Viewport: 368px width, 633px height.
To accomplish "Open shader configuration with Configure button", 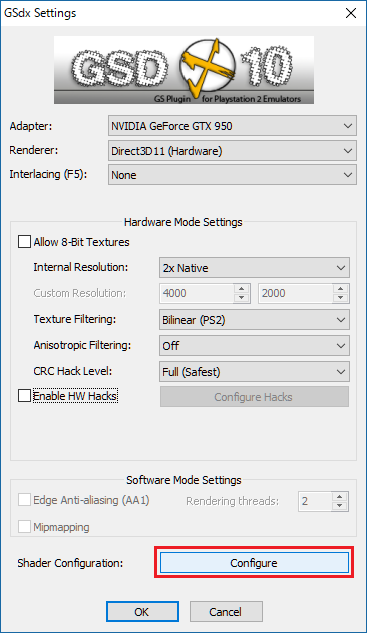I will click(x=254, y=563).
